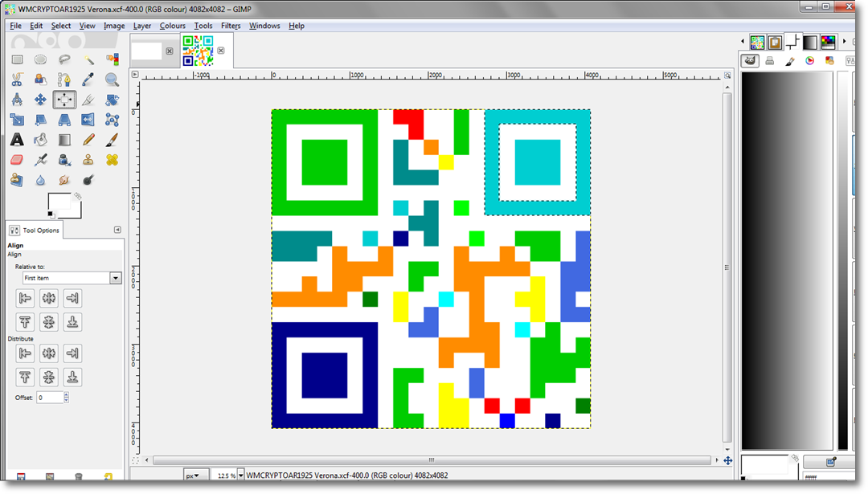Screen dimensions: 868x494
Task: Select CMYK printer colour selector
Action: tap(769, 61)
